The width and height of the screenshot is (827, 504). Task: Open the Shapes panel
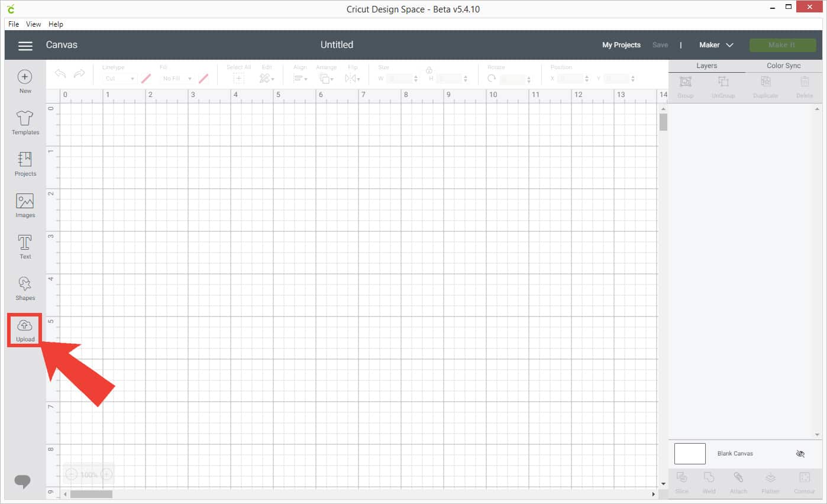point(25,289)
